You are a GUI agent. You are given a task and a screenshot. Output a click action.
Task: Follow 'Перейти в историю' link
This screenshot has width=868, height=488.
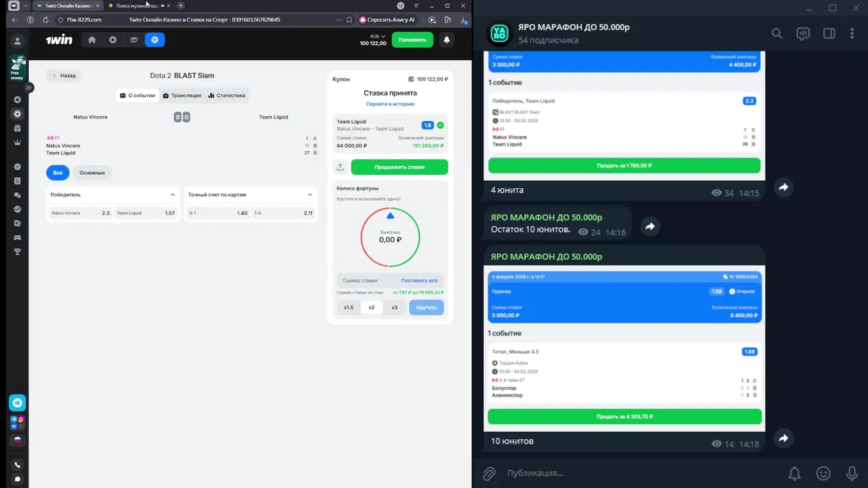coord(390,104)
